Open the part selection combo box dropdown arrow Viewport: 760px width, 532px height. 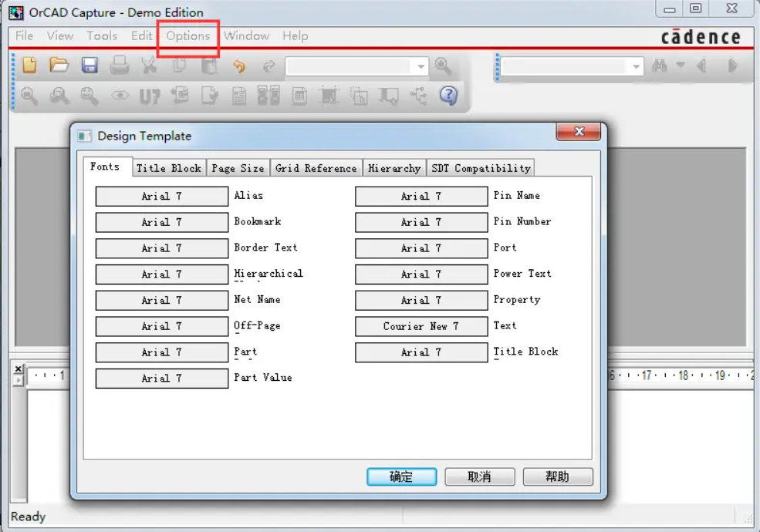(x=421, y=66)
